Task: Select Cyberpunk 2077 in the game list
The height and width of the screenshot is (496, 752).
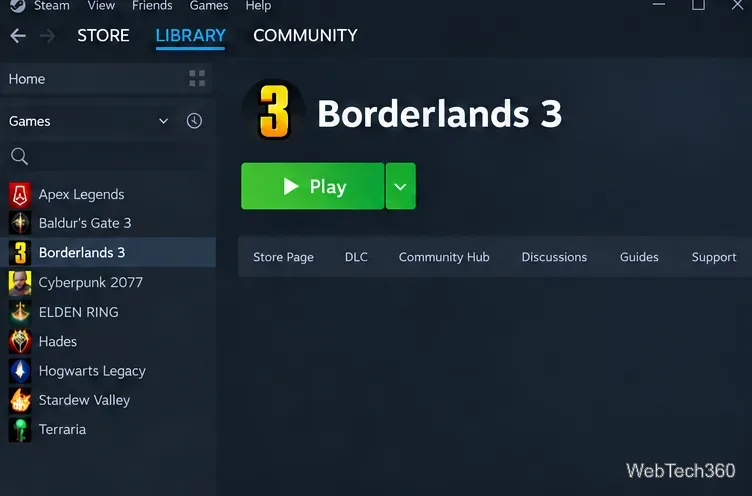Action: (x=108, y=283)
